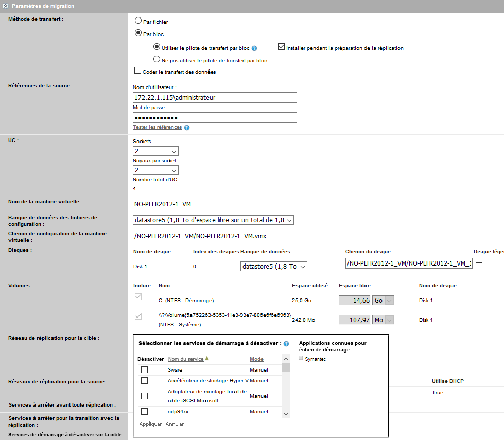Collapse the Paramètres de migration section
Viewport: 504px width, 440px height.
(x=6, y=6)
